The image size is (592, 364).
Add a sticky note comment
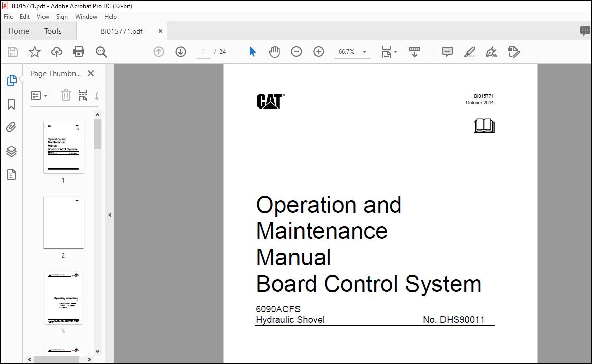(x=448, y=52)
